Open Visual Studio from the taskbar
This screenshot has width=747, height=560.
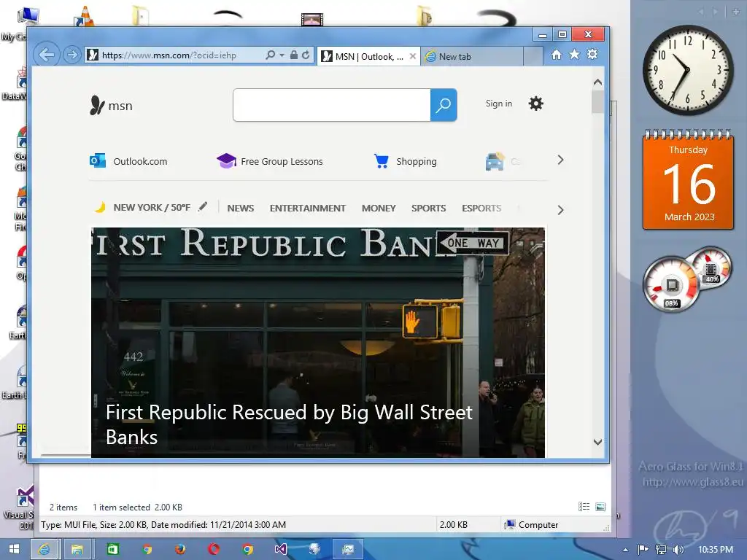(x=281, y=549)
